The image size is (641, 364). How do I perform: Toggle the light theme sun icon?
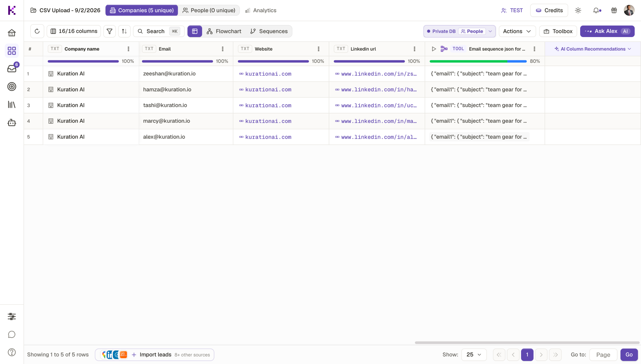click(578, 10)
